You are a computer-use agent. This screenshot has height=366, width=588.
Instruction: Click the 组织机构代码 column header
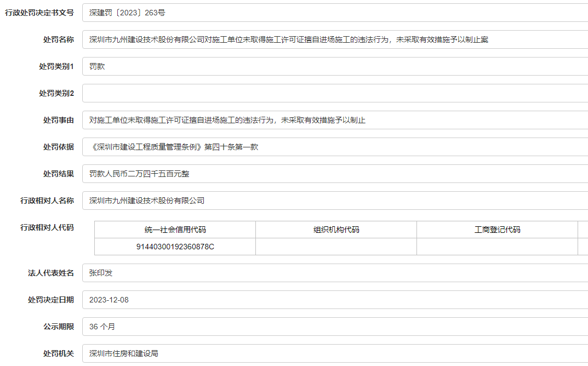tap(336, 230)
